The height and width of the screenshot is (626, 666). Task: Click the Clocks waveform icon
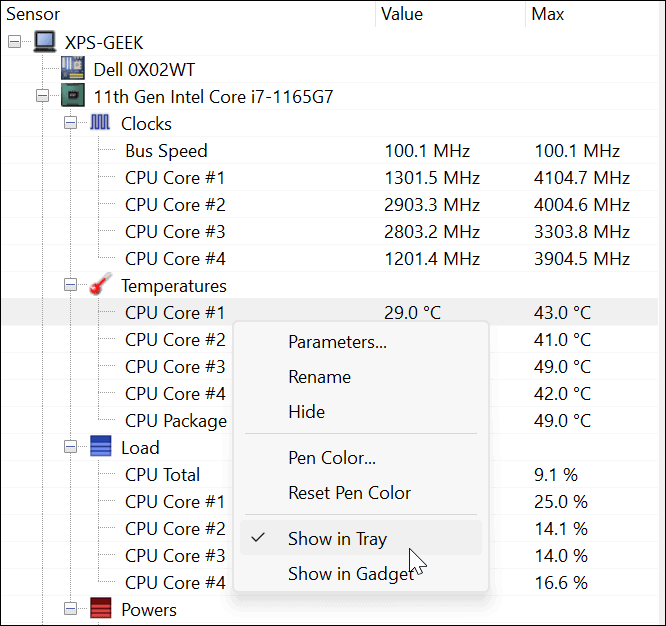100,124
